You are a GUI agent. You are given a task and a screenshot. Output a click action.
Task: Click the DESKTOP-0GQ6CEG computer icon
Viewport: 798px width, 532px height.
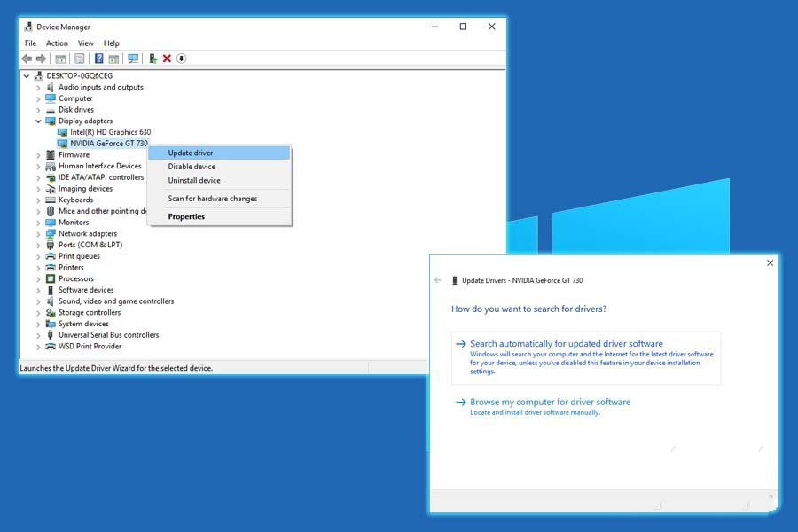tap(38, 76)
